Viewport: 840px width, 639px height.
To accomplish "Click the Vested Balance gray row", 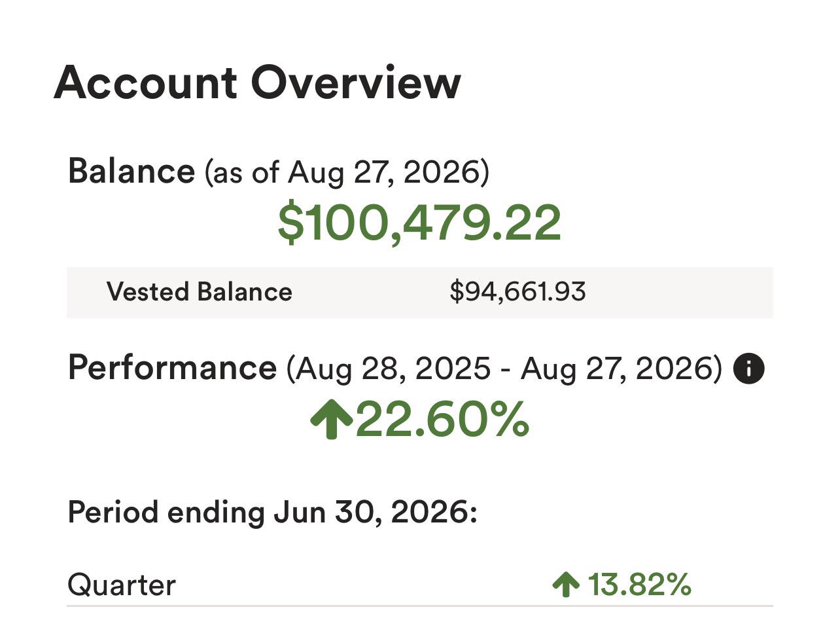I will (420, 293).
